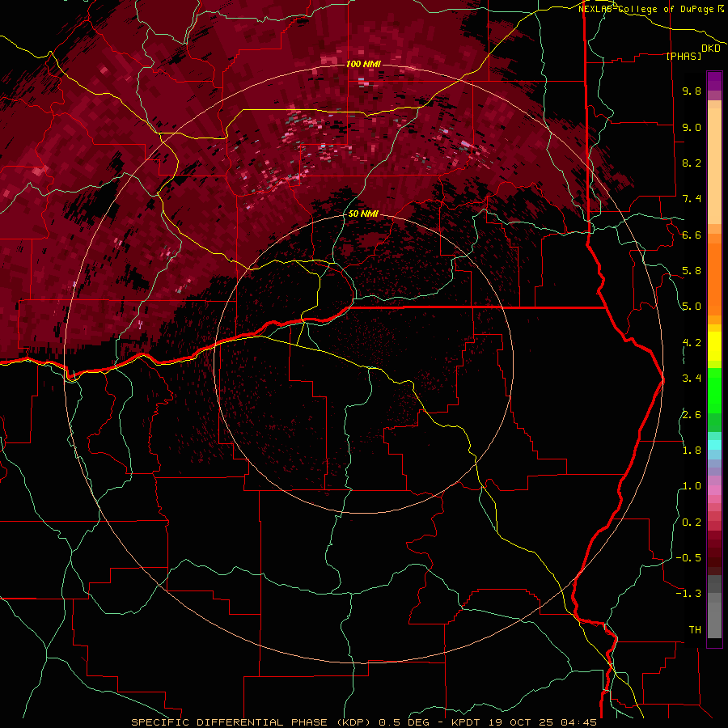Image resolution: width=728 pixels, height=728 pixels.
Task: Click the 8.2 value on the legend
Action: (692, 163)
